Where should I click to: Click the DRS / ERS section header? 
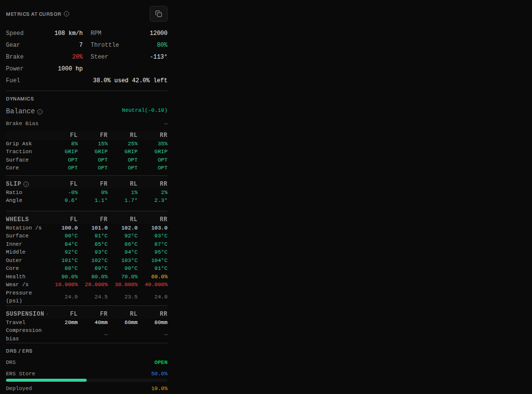[x=19, y=351]
